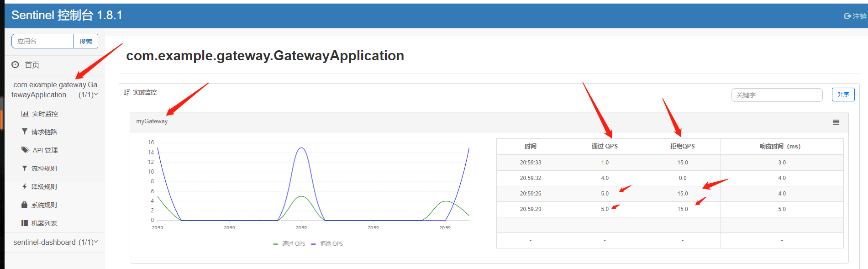
Task: Click the 响应时间 (ms) column header
Action: [x=782, y=146]
